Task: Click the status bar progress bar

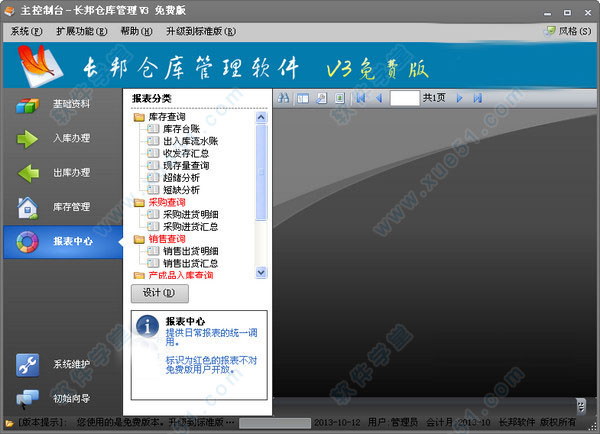Action: click(x=275, y=423)
